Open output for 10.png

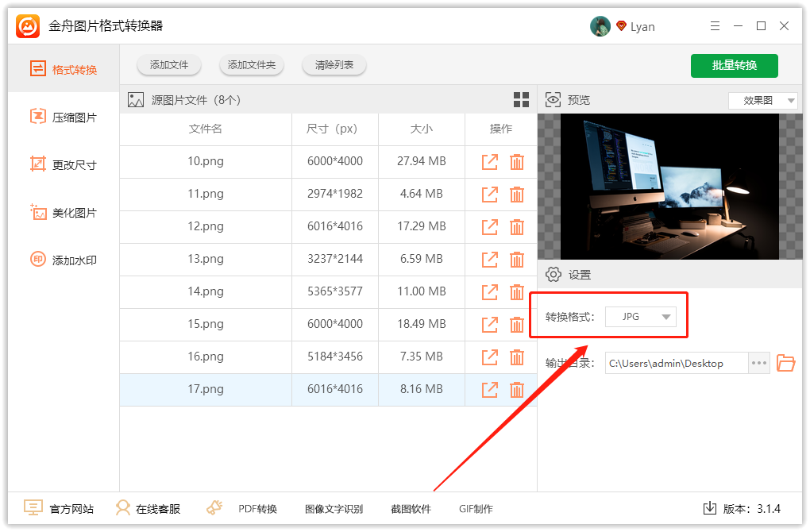[489, 162]
